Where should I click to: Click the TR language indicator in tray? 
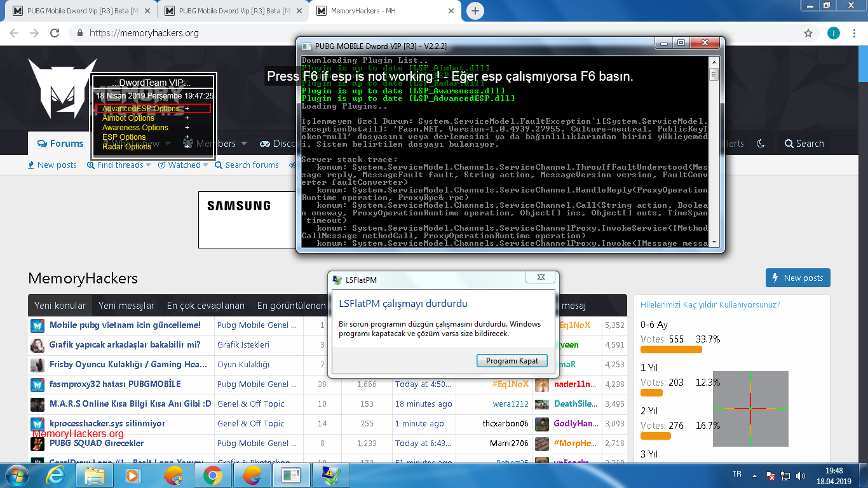(x=737, y=475)
